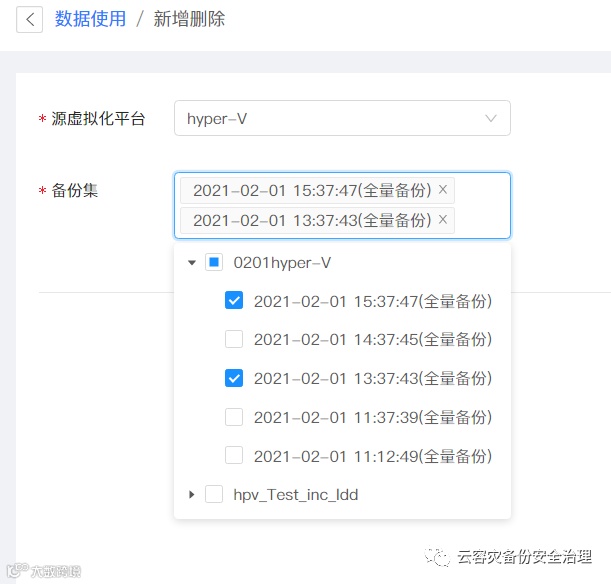Click the 源虚拟化平台 field label

pyautogui.click(x=98, y=118)
